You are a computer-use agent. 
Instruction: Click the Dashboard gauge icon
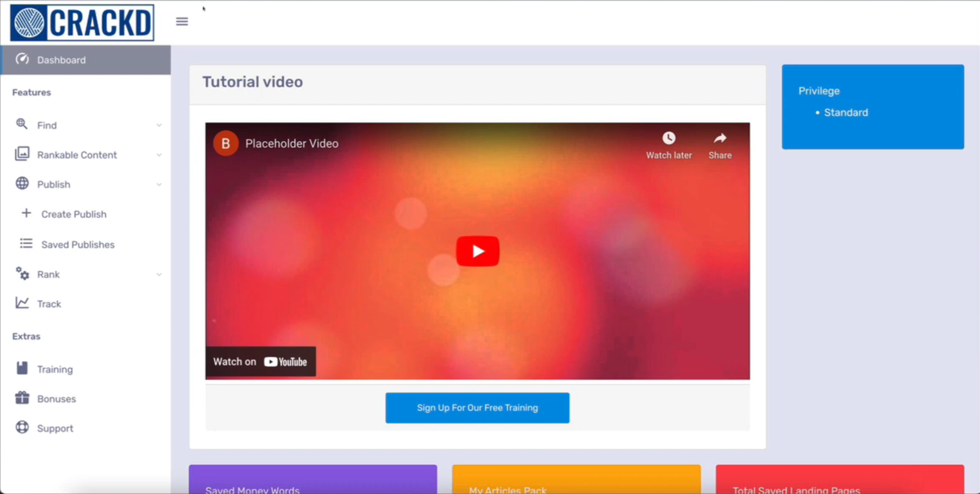pos(22,59)
